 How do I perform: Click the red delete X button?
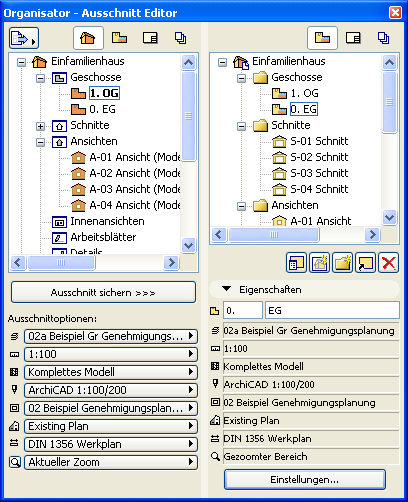[389, 263]
